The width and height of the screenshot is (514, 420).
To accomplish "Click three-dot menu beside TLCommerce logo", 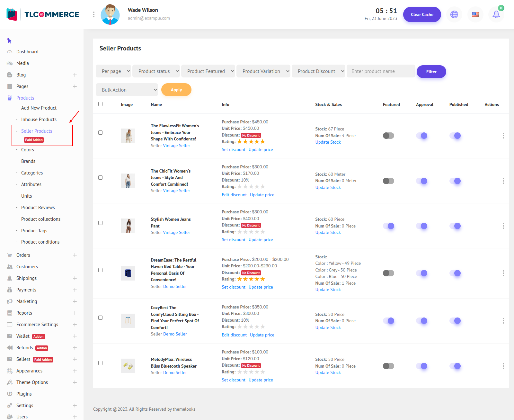I will (x=93, y=14).
